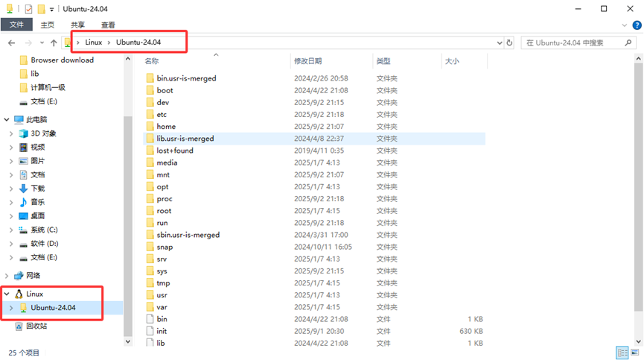The image size is (644, 360).
Task: Select the tmp folder name
Action: (x=163, y=283)
